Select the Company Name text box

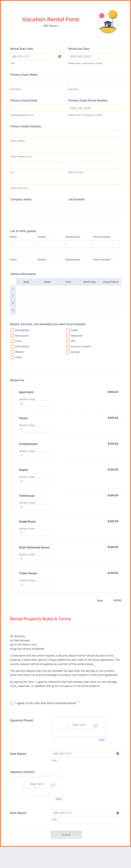tap(37, 207)
